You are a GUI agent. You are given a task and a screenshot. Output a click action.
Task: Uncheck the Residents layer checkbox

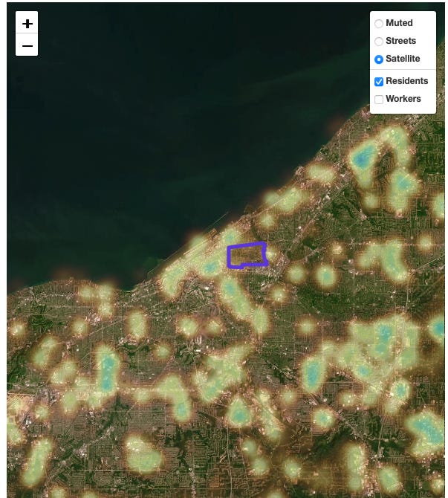(379, 82)
